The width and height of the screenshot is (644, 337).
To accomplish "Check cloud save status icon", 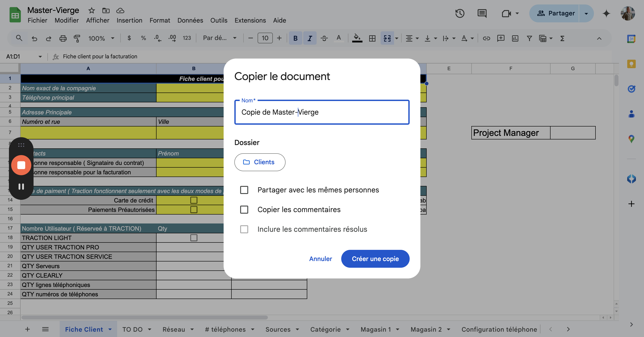I will coord(120,11).
